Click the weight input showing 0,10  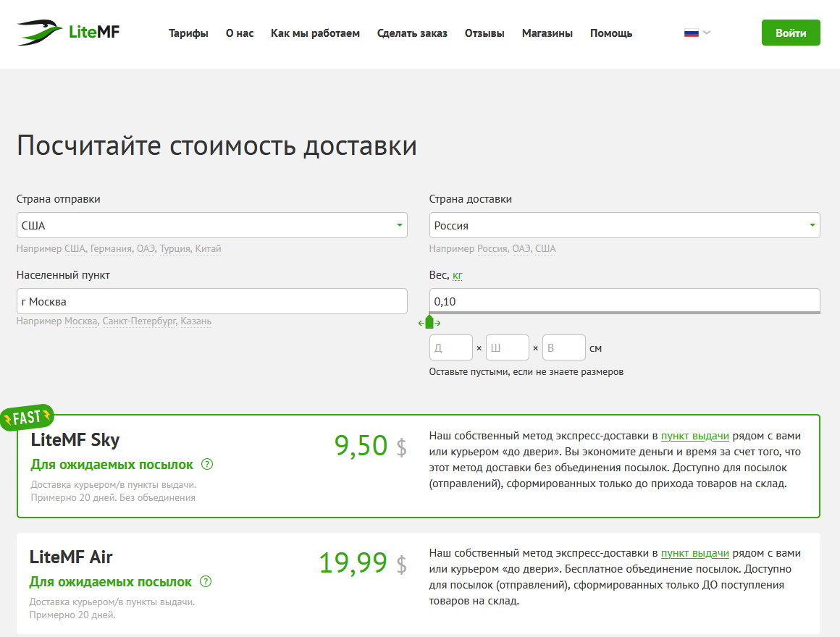(624, 301)
